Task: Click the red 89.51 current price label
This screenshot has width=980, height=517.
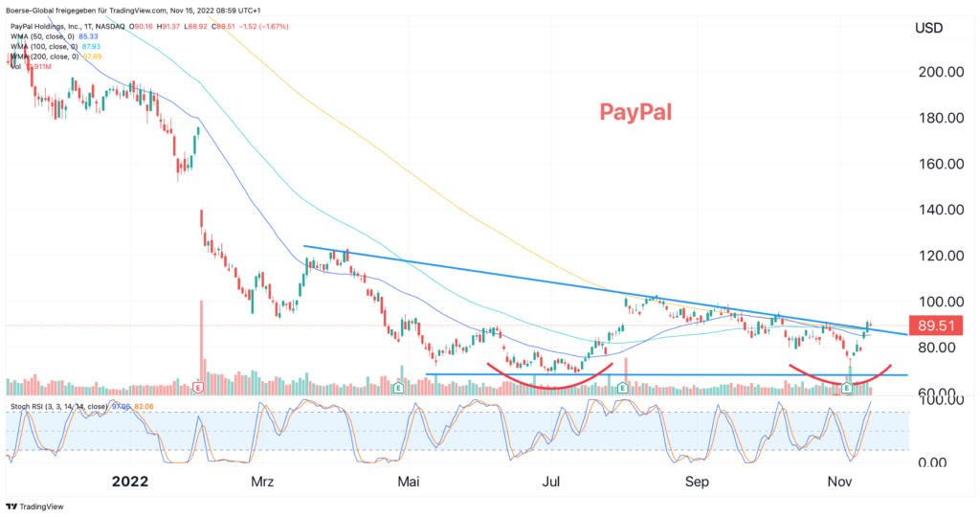Action: (x=936, y=326)
